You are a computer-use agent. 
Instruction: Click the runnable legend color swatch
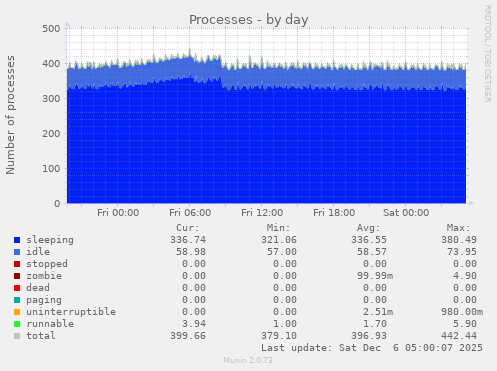[17, 324]
